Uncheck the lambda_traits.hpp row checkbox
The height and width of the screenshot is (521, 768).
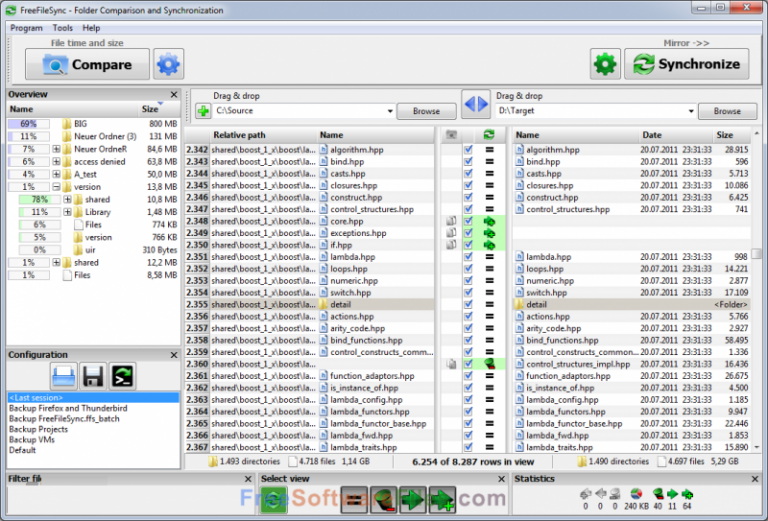tap(468, 447)
